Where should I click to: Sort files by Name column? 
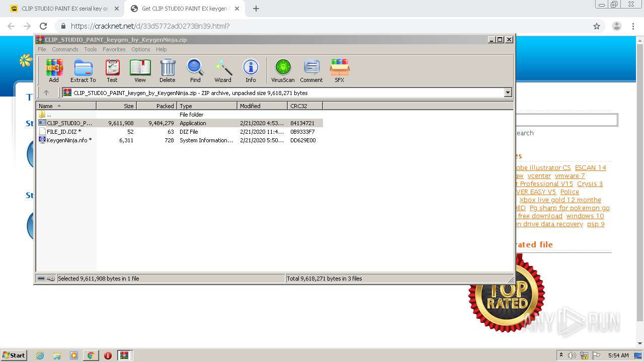pos(66,106)
